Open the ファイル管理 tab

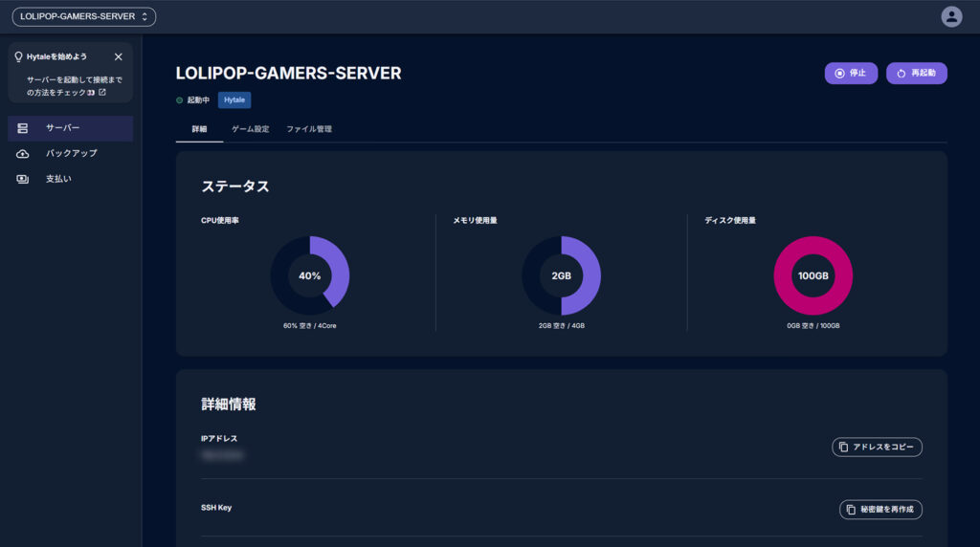pos(309,129)
